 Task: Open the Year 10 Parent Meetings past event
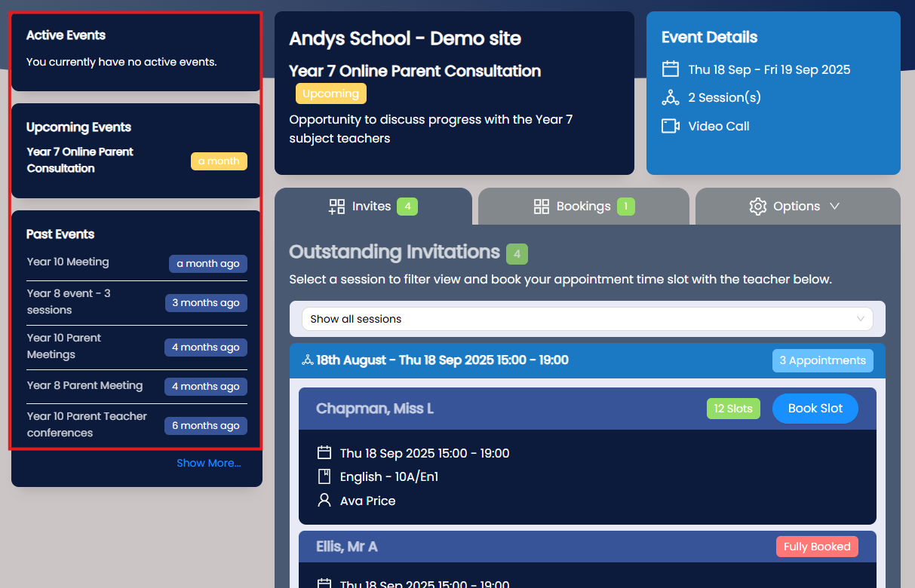pyautogui.click(x=64, y=346)
